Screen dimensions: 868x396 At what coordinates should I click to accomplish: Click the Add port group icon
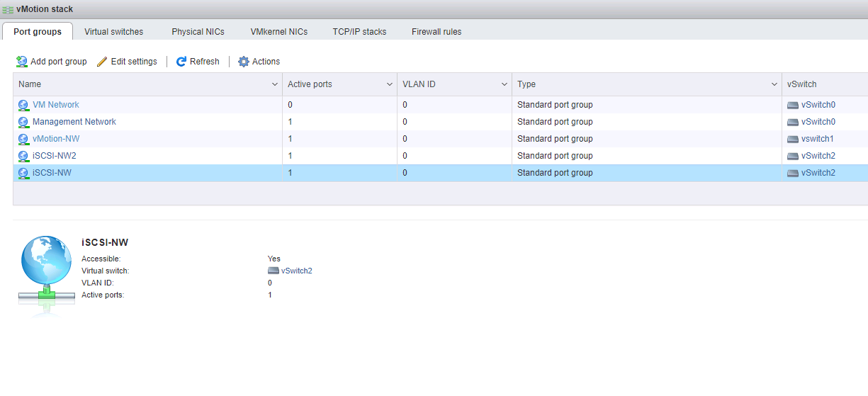pyautogui.click(x=22, y=62)
